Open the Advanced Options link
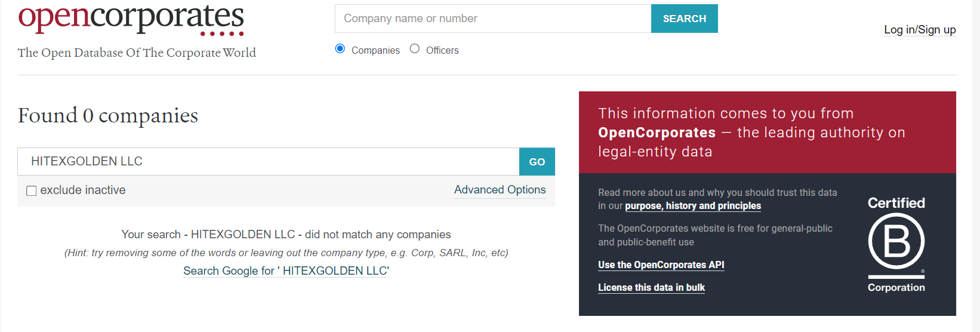Viewport: 980px width, 332px height. [500, 190]
